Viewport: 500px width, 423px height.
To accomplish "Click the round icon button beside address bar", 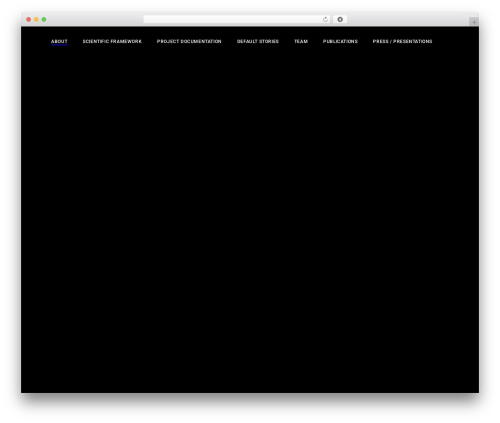I will pos(340,19).
